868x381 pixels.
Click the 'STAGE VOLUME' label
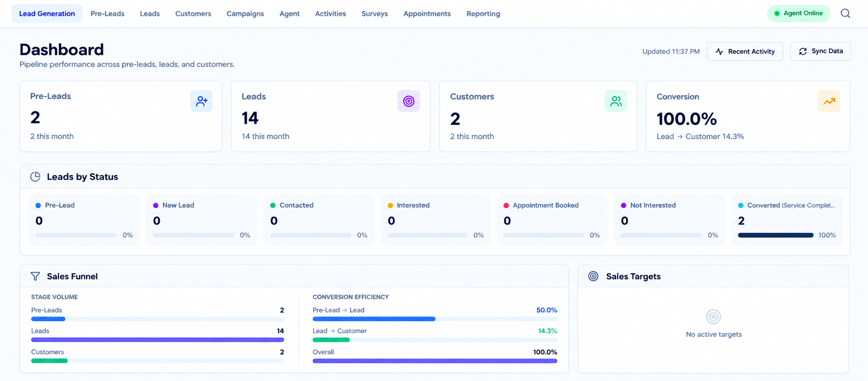click(x=55, y=297)
